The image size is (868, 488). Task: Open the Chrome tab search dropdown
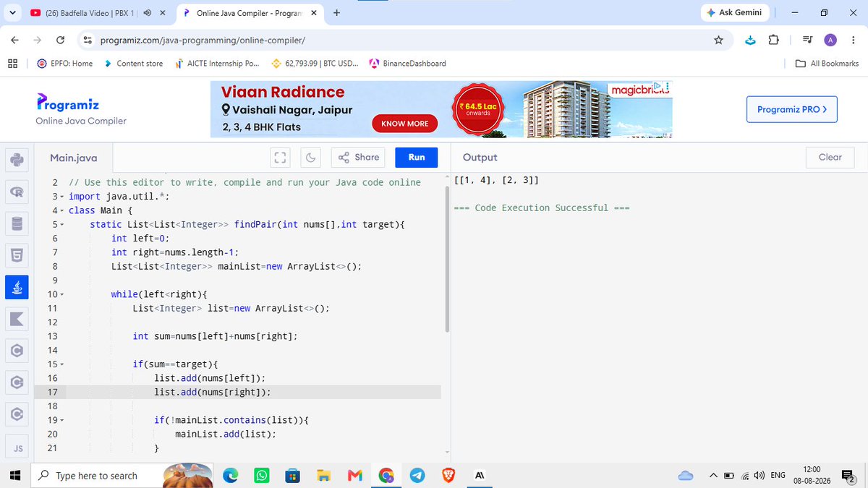13,13
